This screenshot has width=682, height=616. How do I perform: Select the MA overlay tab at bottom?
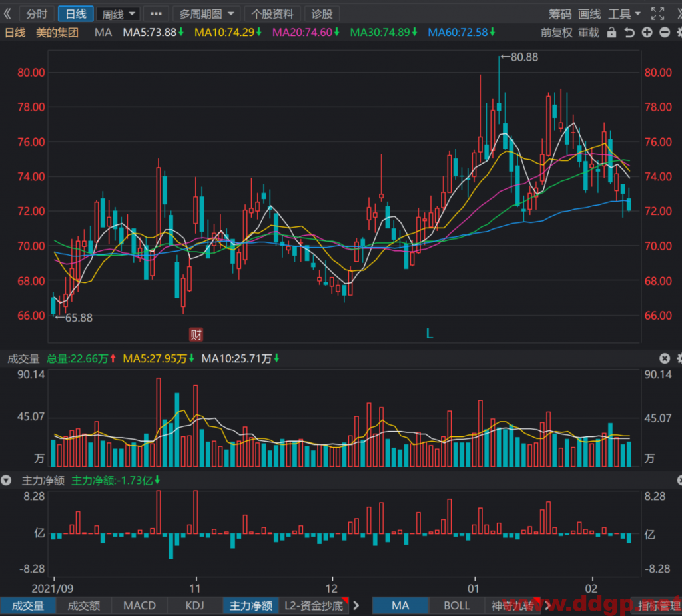(x=400, y=605)
